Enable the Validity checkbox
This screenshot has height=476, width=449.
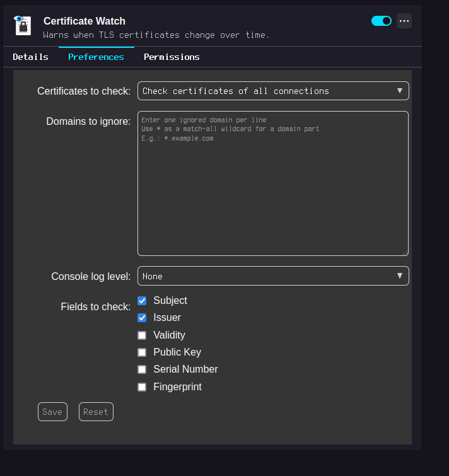coord(142,335)
